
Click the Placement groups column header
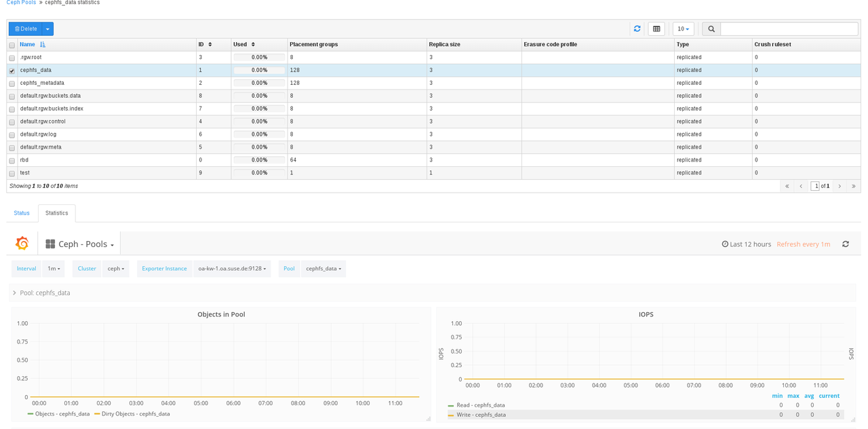tap(313, 45)
